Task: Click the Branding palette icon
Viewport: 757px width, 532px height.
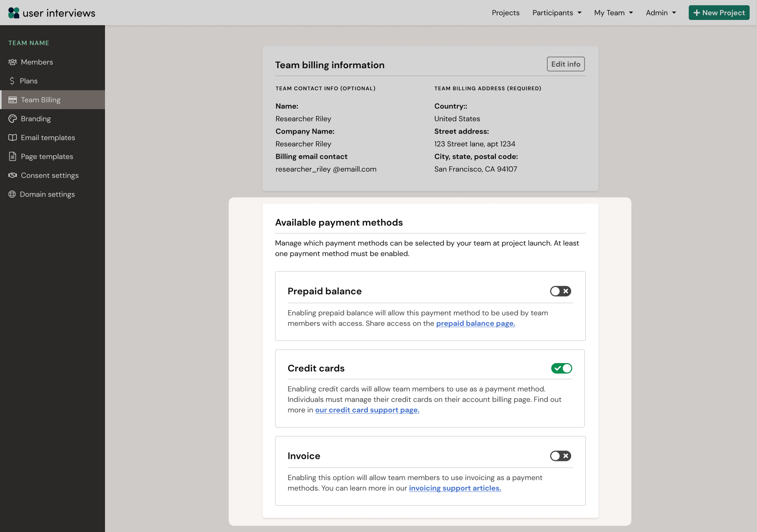Action: 13,119
